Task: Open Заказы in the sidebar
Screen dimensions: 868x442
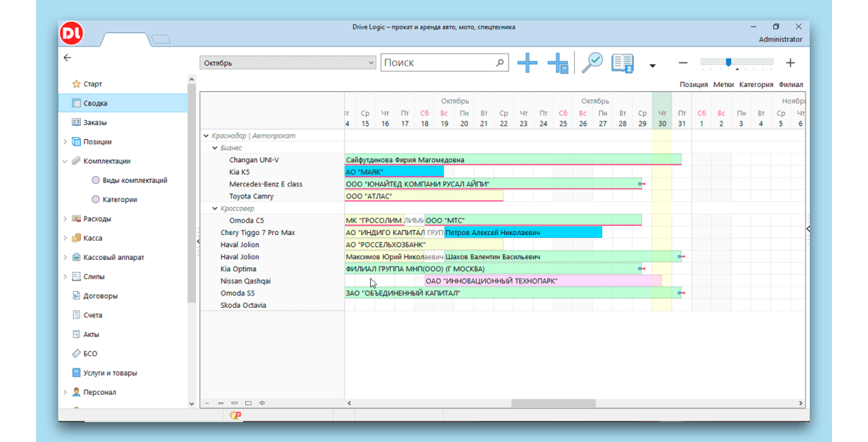Action: tap(95, 123)
